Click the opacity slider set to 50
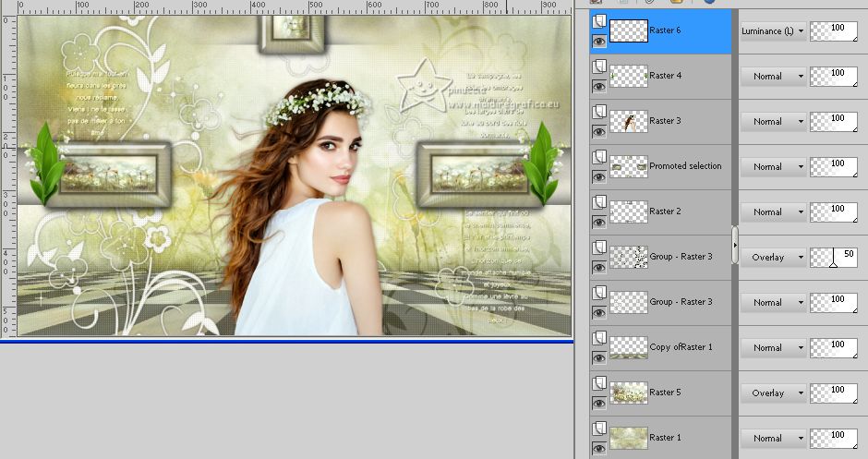 pyautogui.click(x=833, y=257)
